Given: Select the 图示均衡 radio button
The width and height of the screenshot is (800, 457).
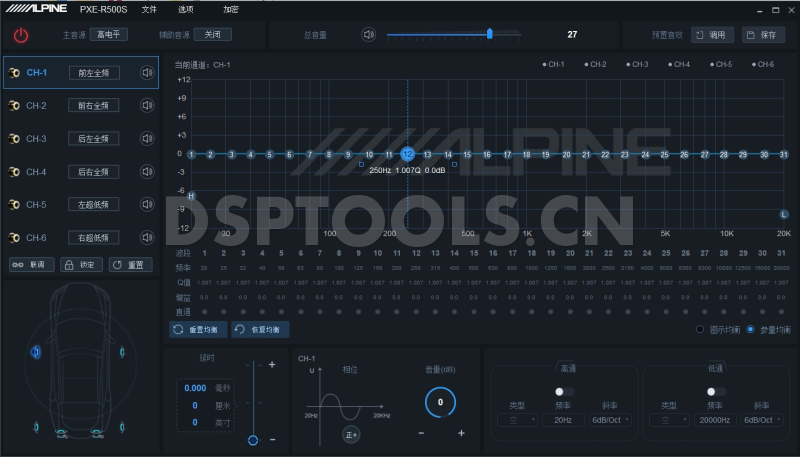Looking at the screenshot, I should 700,329.
